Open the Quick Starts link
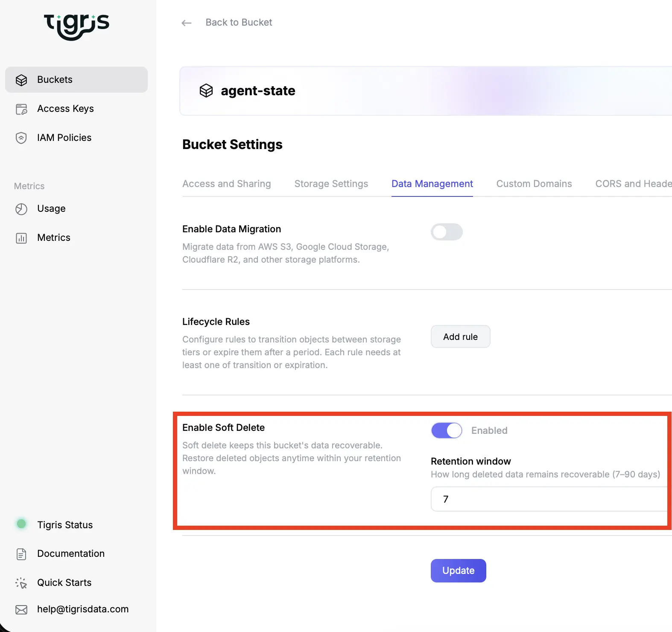Image resolution: width=672 pixels, height=632 pixels. (64, 582)
